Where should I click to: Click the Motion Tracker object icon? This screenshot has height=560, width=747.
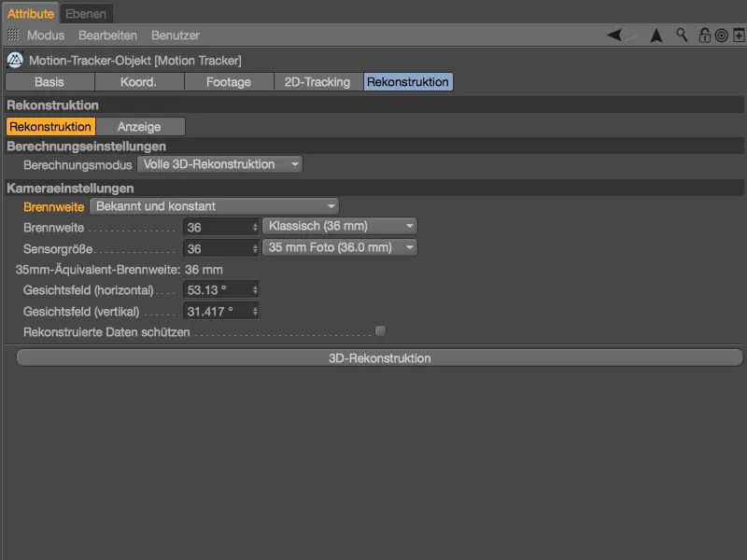pos(15,60)
